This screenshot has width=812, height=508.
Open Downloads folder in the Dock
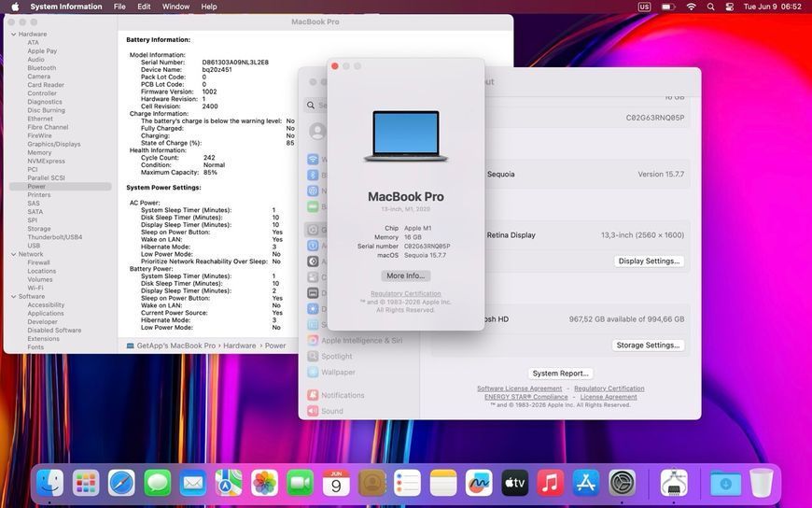(x=725, y=483)
